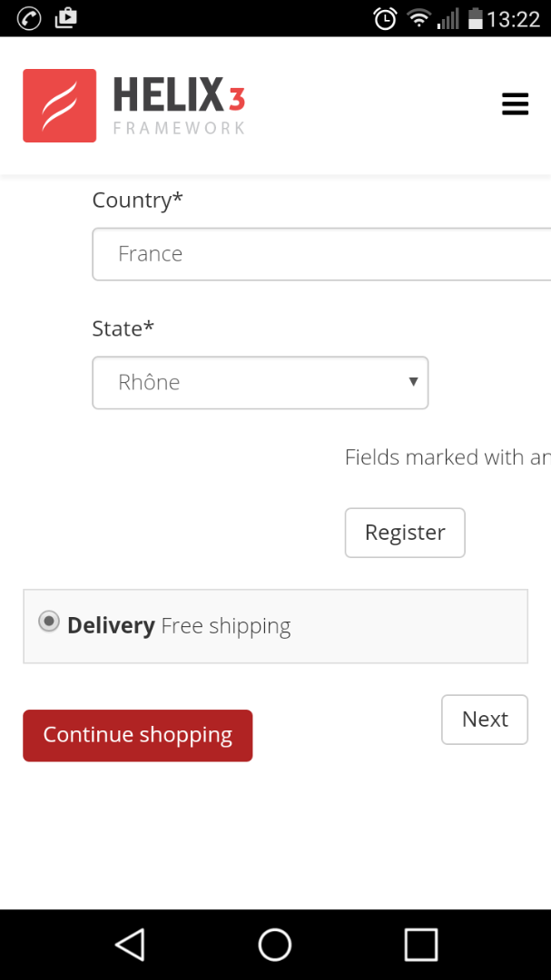The width and height of the screenshot is (551, 980).
Task: Tap the alarm clock status icon
Action: (385, 18)
